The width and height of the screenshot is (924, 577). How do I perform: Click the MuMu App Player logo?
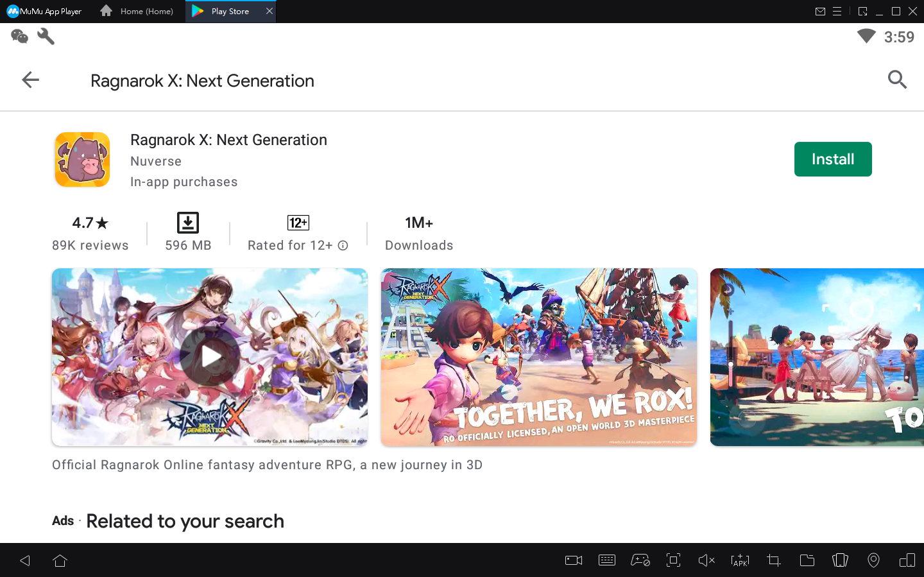(44, 11)
